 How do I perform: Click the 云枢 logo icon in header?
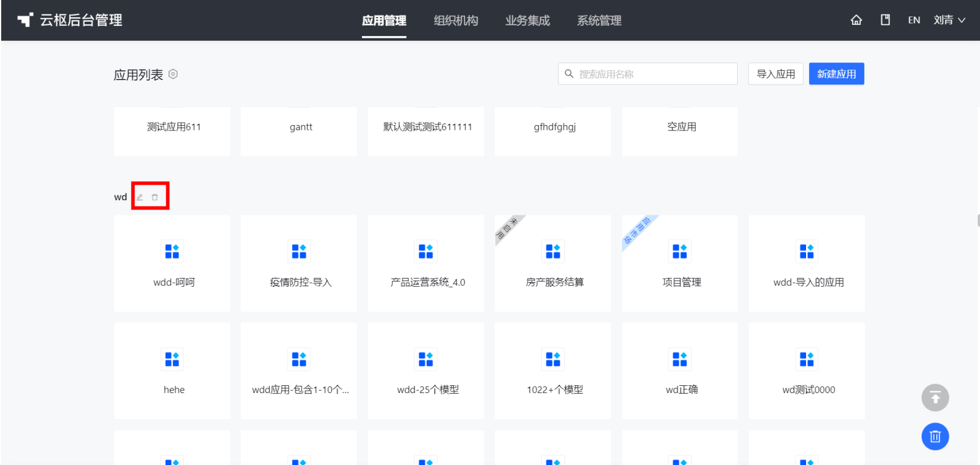coord(25,20)
